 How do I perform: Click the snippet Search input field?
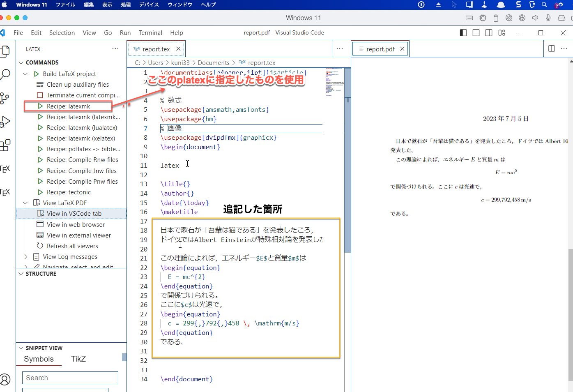(x=70, y=378)
